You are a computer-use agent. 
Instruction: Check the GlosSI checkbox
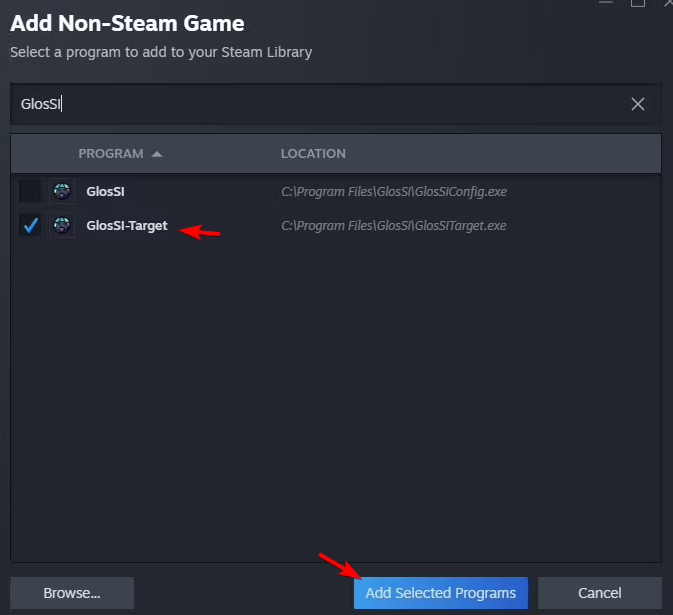(x=30, y=191)
